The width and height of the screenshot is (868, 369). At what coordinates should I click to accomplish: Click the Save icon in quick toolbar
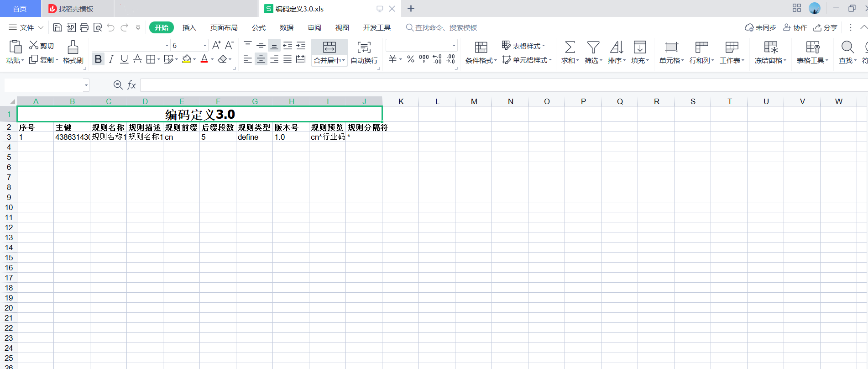(58, 28)
